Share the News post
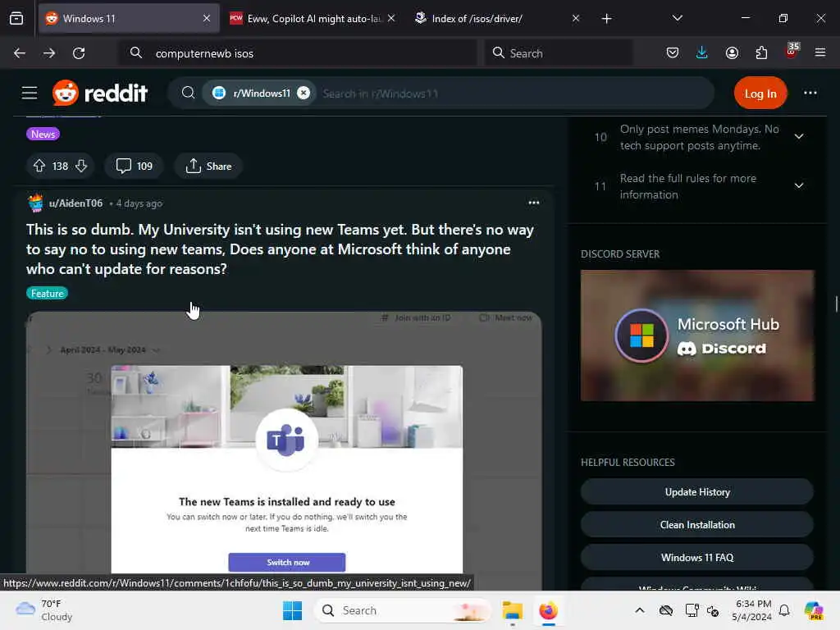Image resolution: width=840 pixels, height=630 pixels. pyautogui.click(x=208, y=166)
